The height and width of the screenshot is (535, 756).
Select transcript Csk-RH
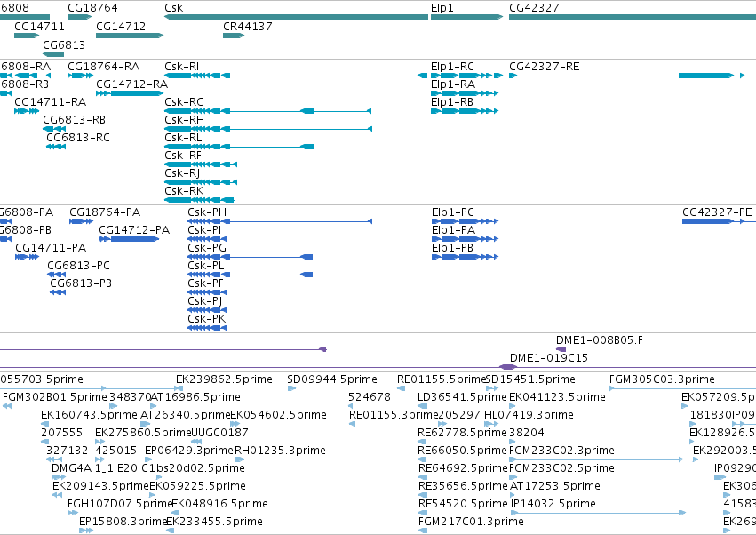pos(184,120)
